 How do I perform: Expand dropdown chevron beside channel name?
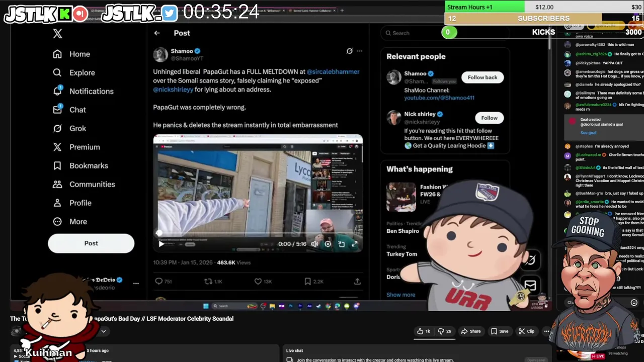click(103, 331)
